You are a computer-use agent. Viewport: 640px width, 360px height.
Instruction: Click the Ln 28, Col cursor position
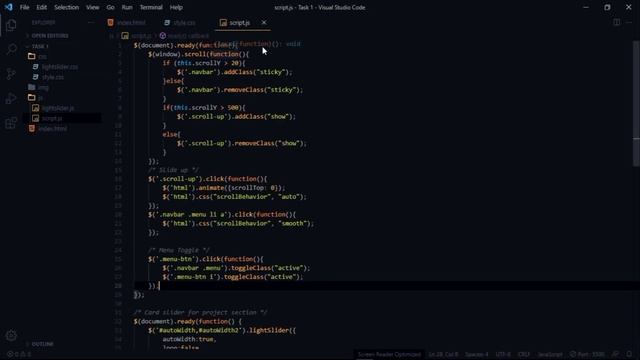[x=443, y=354]
